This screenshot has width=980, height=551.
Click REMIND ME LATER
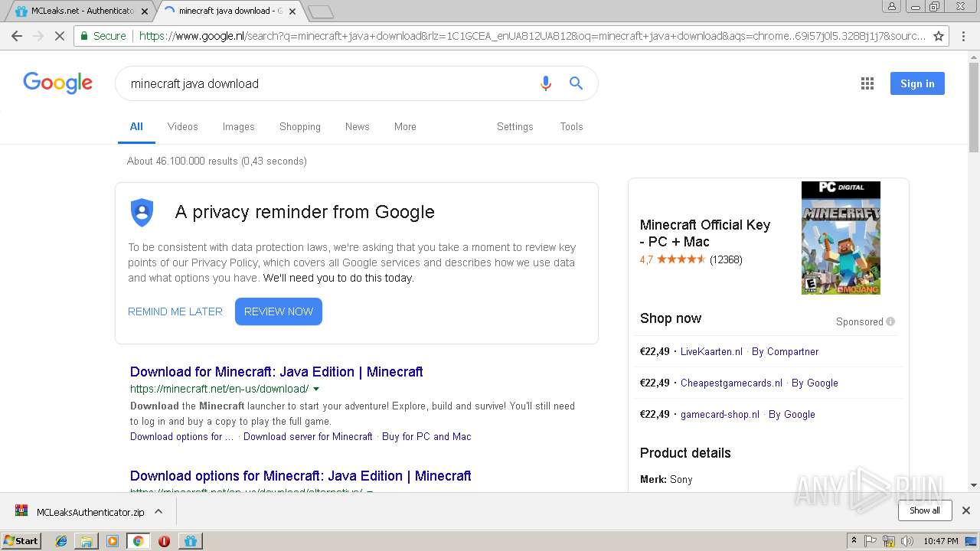click(175, 311)
